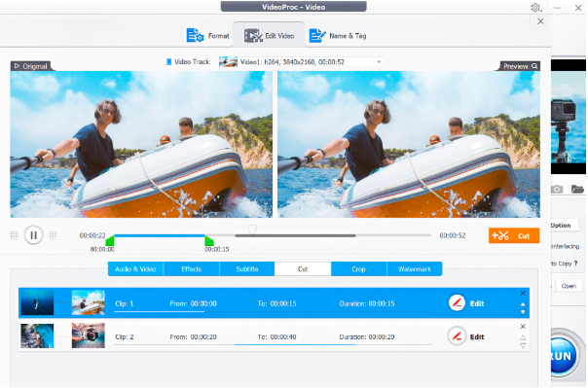Click the Clip 1 start thumbnail
Screen dimensions: 588x388
(37, 302)
